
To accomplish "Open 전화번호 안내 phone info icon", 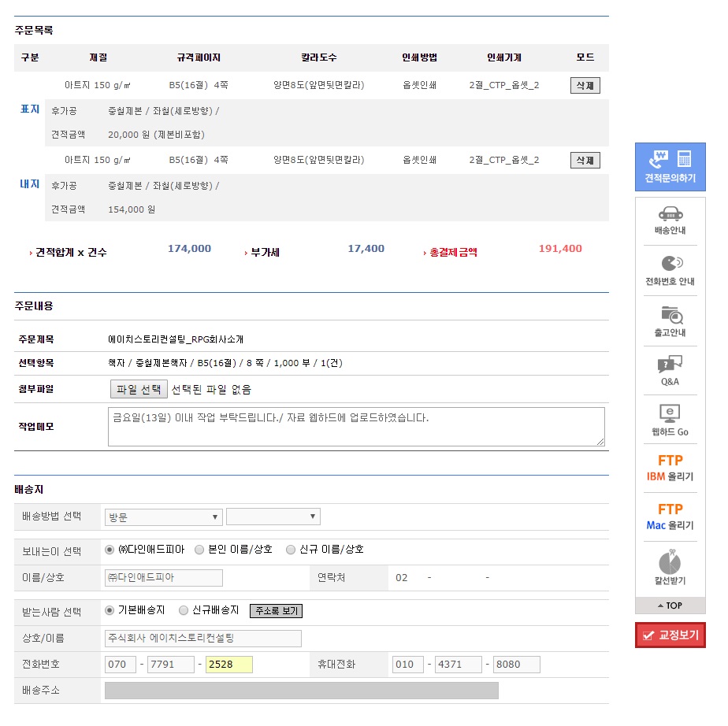I will click(x=670, y=270).
